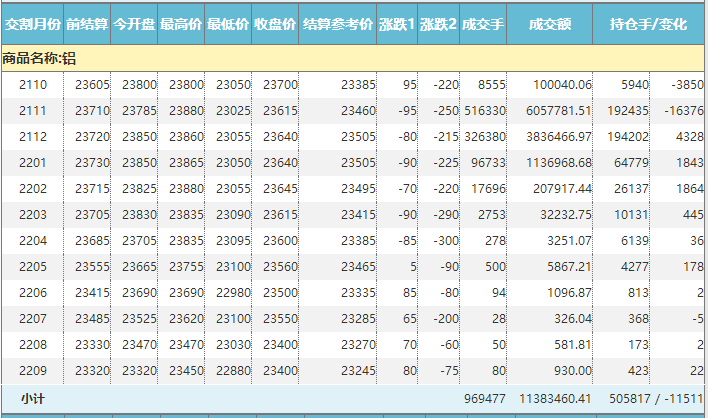Screen dimensions: 708x418
Task: Click the 成交额 column header
Action: click(x=551, y=23)
